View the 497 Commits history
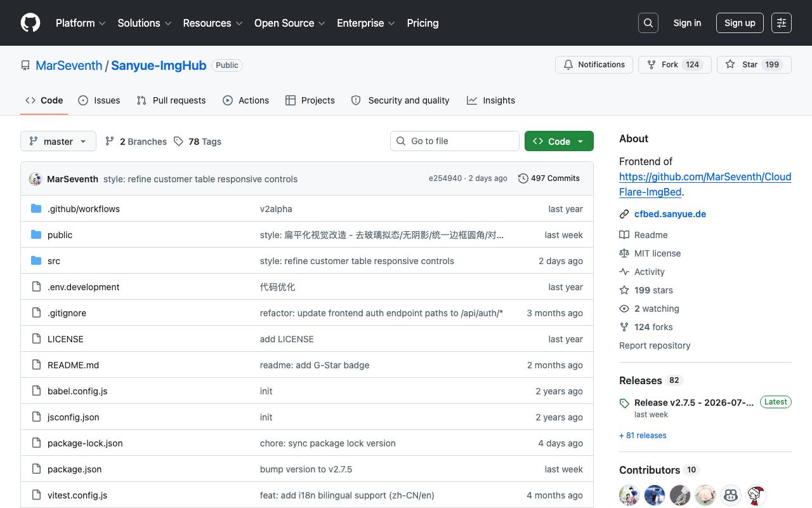Image resolution: width=812 pixels, height=508 pixels. (x=549, y=178)
